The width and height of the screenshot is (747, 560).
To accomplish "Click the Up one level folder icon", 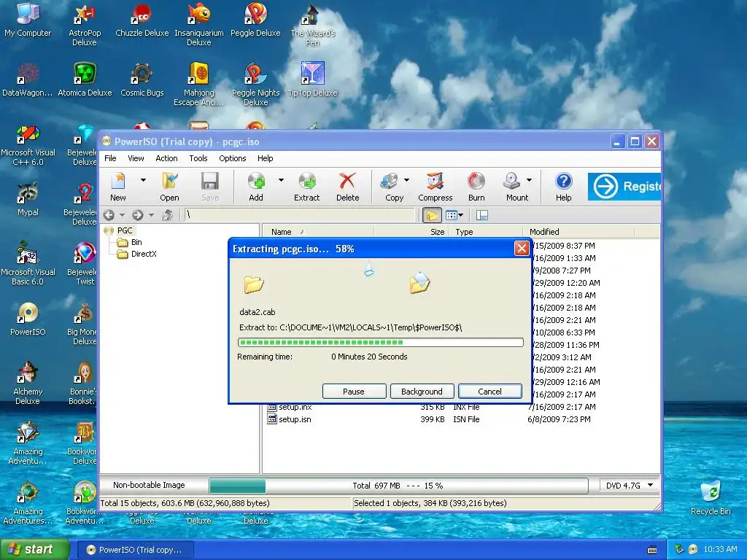I will tap(167, 215).
